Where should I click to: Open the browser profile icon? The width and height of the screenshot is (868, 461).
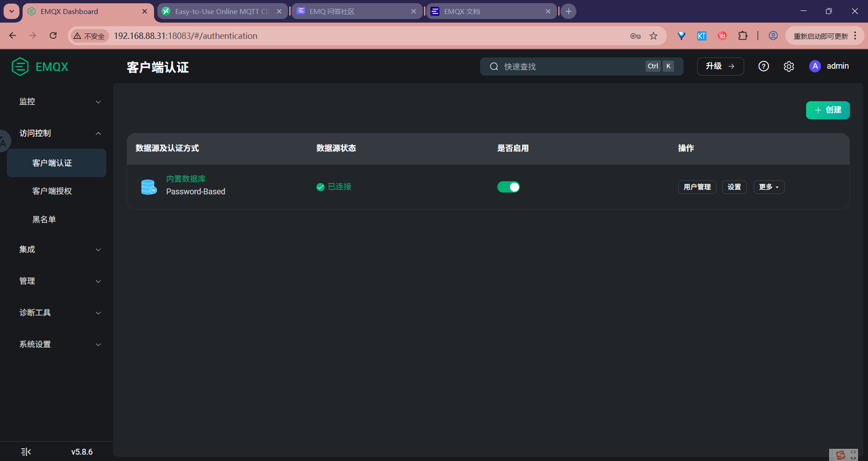[x=773, y=36]
